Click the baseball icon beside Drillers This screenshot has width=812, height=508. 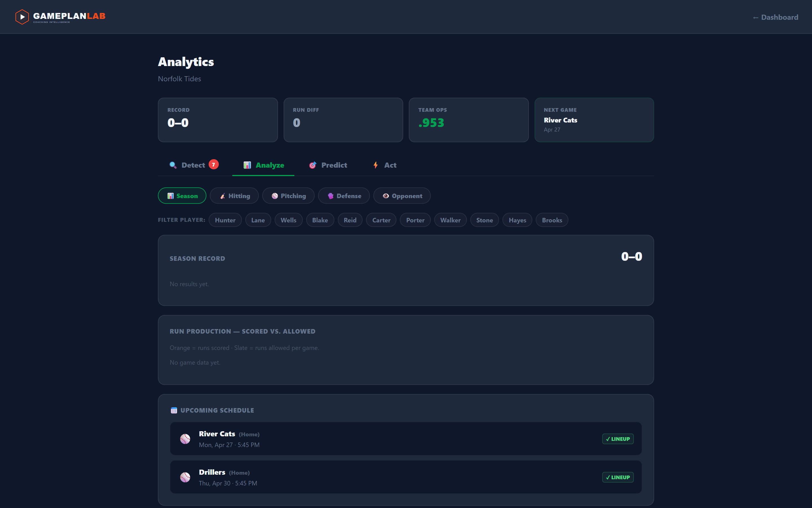coord(185,477)
